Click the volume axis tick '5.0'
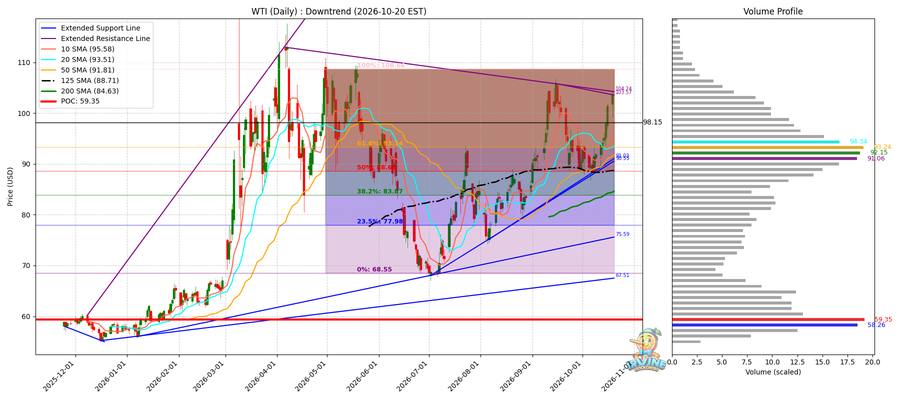This screenshot has width=900, height=400. (722, 362)
